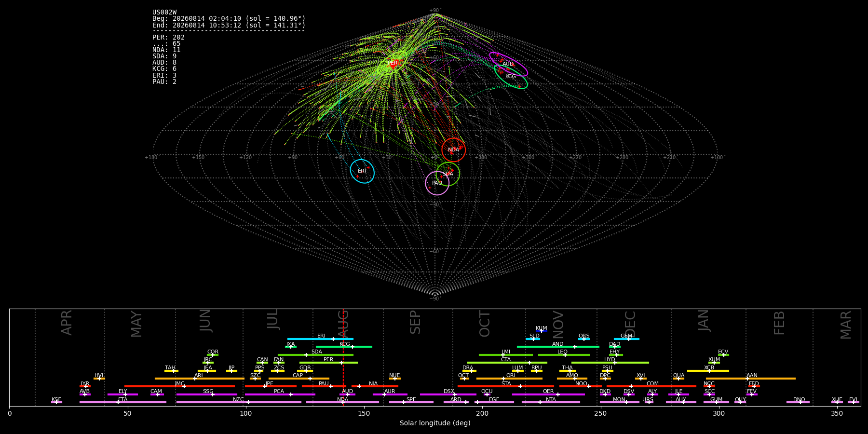
Task: Click the 200 tick on solar longitude axis
Action: [482, 413]
